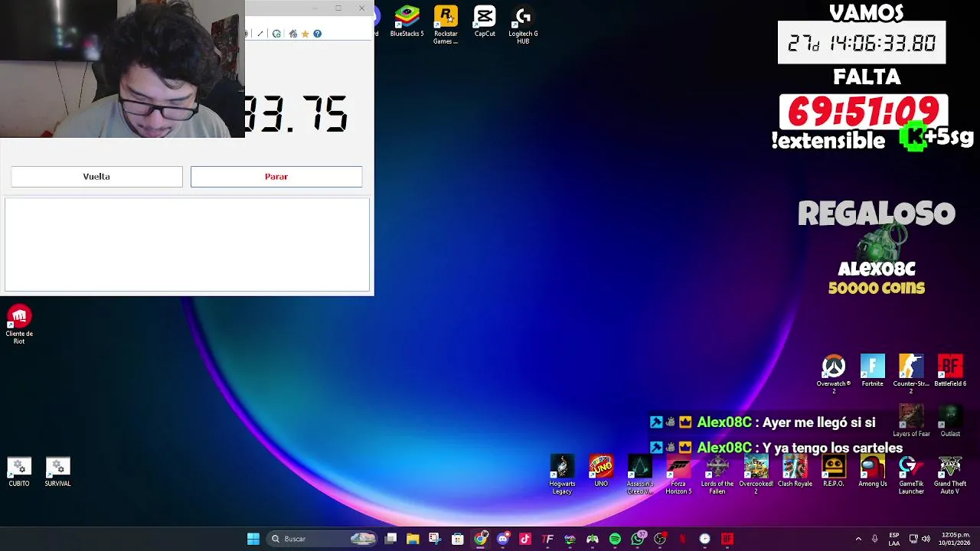Select Counter-Strike 2 desktop icon
980x551 pixels.
point(911,374)
